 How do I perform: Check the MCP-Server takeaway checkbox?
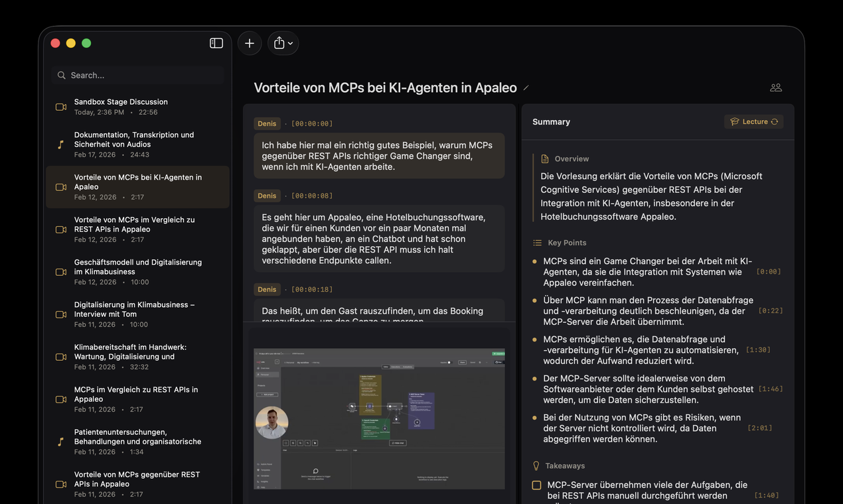click(536, 485)
